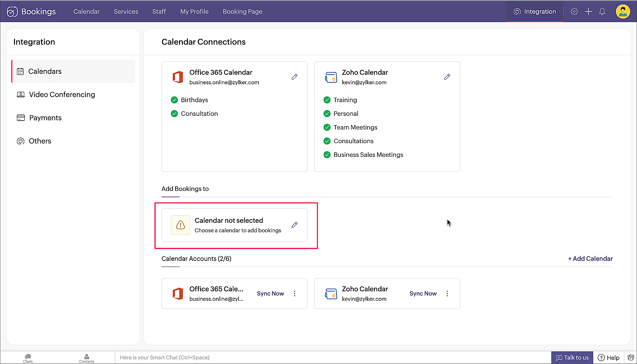Open the Staff tab
The width and height of the screenshot is (637, 364).
point(159,11)
